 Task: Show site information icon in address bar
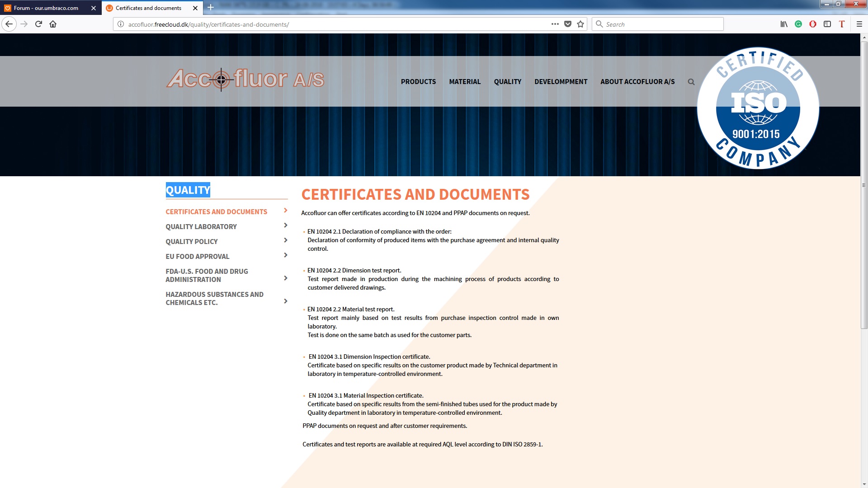click(x=121, y=24)
